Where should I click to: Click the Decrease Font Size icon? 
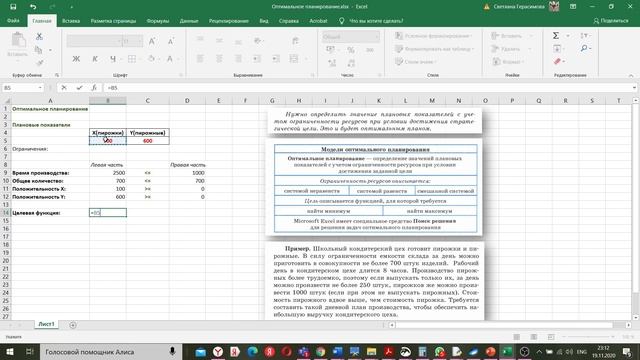click(171, 41)
